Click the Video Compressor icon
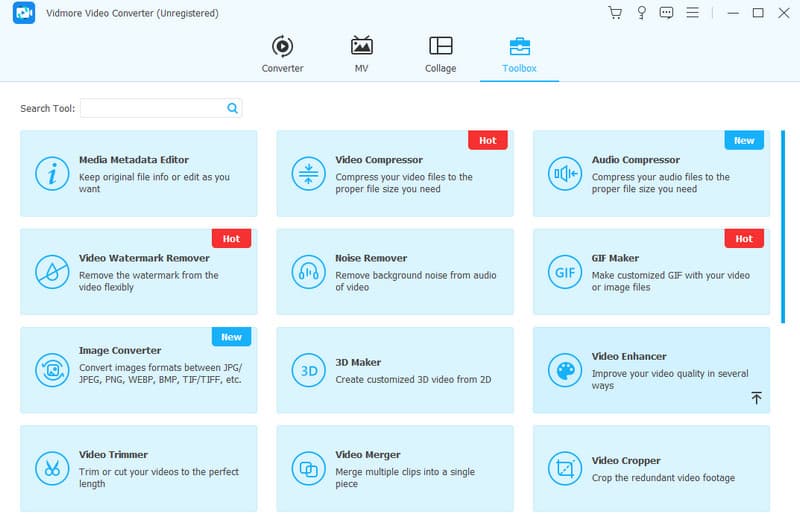The height and width of the screenshot is (514, 800). click(307, 173)
